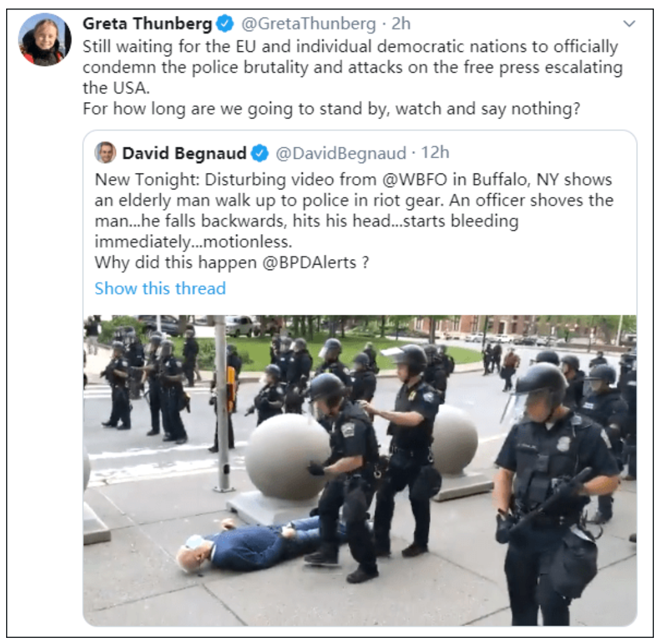Open the @WBFO mention
This screenshot has width=660, height=644.
click(x=414, y=180)
